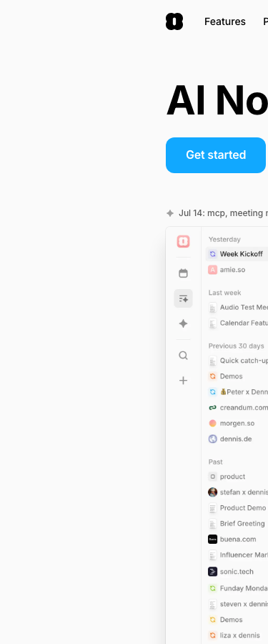
Task: Click the document icon beside Calendar Featu…
Action: coord(212,323)
